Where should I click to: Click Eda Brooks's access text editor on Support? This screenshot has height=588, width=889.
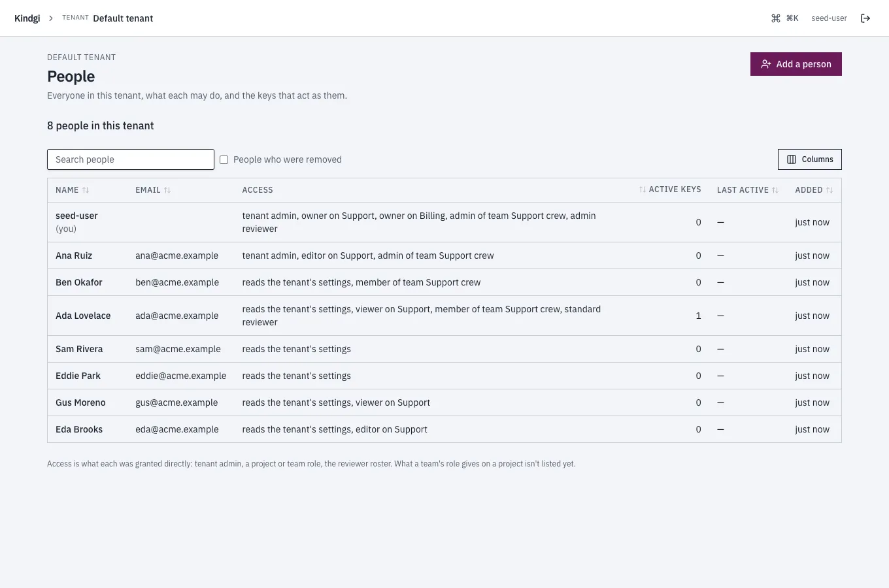[x=392, y=429]
